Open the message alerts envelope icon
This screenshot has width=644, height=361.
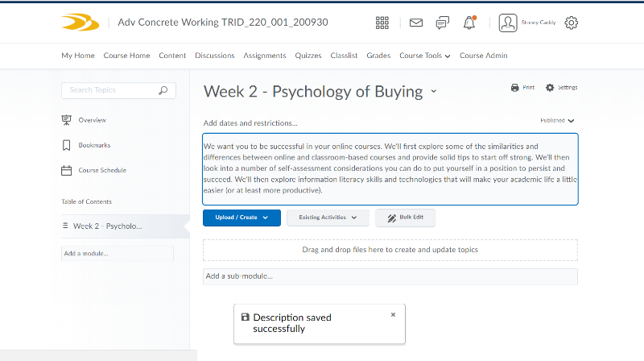coord(416,23)
